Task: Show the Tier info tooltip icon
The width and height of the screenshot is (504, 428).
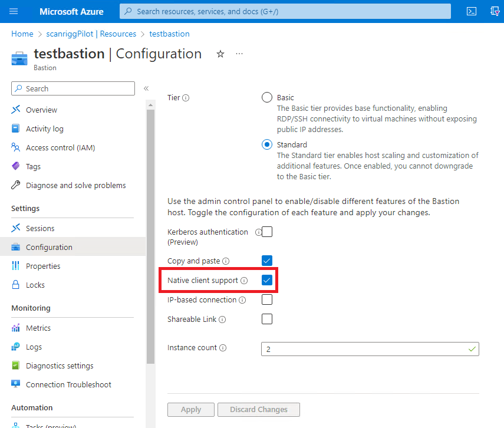Action: pos(186,98)
